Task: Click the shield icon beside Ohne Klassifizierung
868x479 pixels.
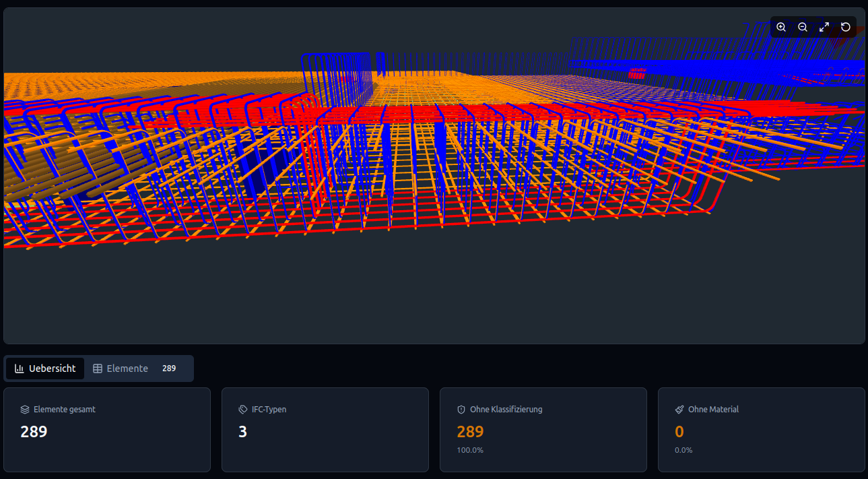Action: (x=461, y=409)
